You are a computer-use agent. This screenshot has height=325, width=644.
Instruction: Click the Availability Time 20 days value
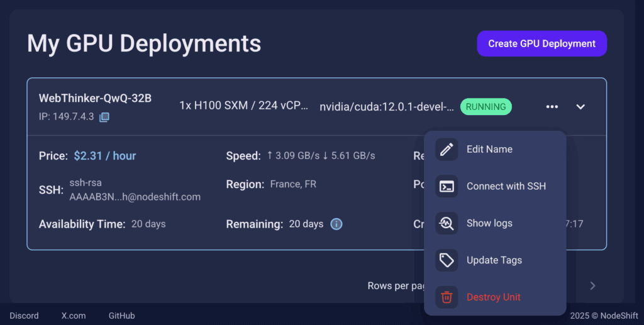[148, 224]
